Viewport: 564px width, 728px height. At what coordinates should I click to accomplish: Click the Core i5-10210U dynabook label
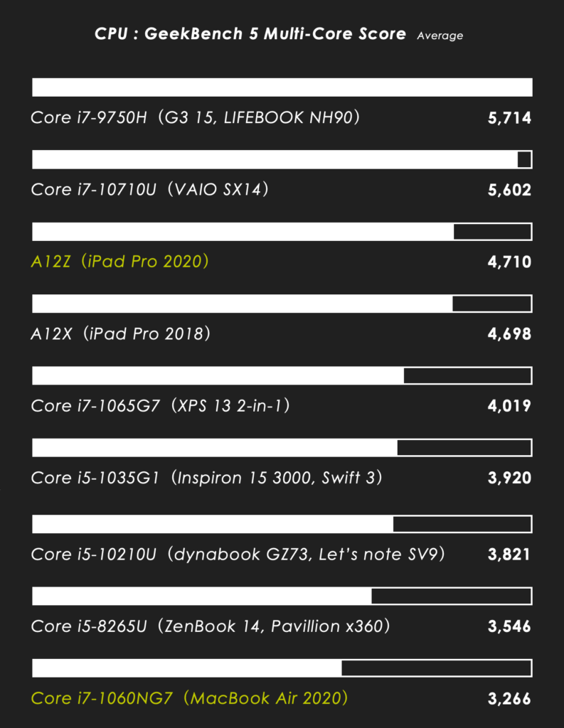(238, 555)
